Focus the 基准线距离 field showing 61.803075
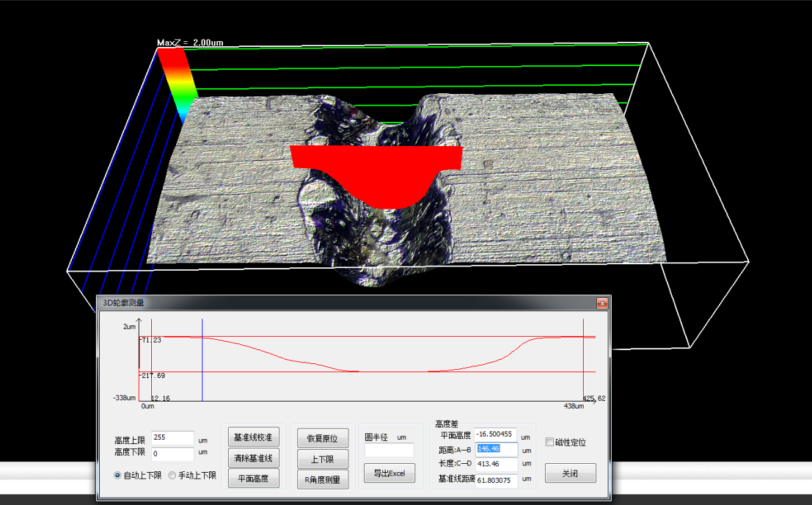The image size is (812, 505). [x=497, y=480]
